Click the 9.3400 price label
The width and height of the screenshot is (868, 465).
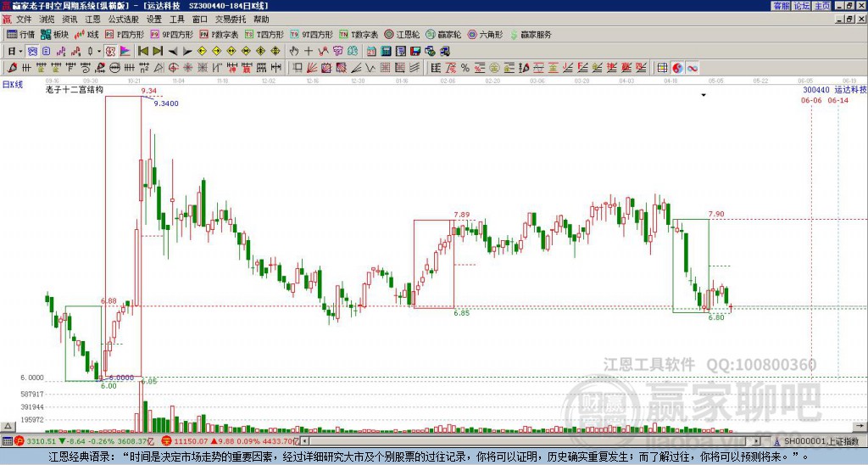[166, 104]
